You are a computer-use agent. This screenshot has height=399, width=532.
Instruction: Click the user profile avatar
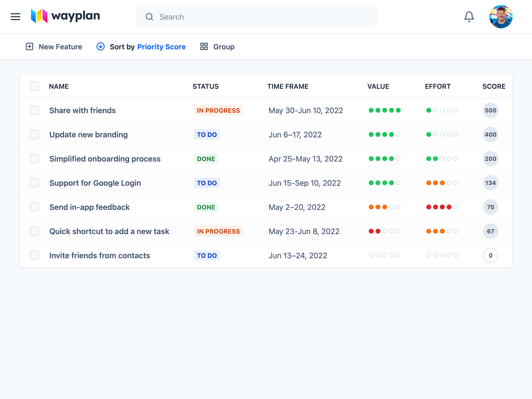[501, 16]
